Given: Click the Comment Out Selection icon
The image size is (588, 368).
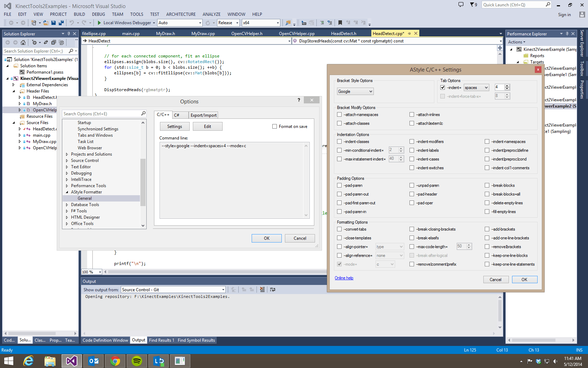Looking at the screenshot, I should pos(322,23).
